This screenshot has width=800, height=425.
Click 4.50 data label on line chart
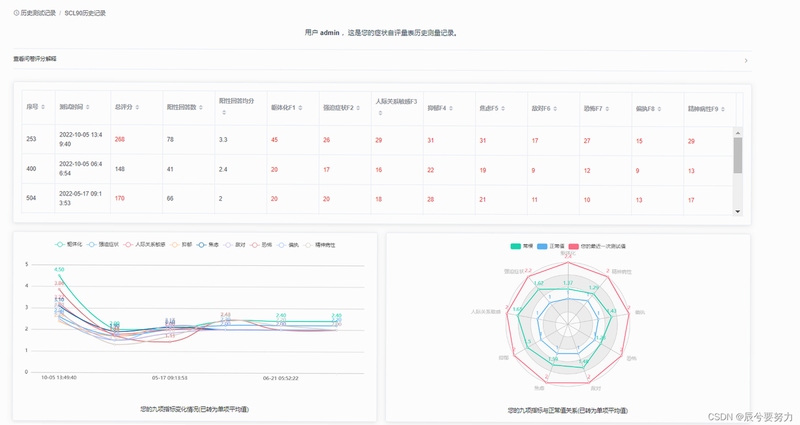click(x=59, y=269)
